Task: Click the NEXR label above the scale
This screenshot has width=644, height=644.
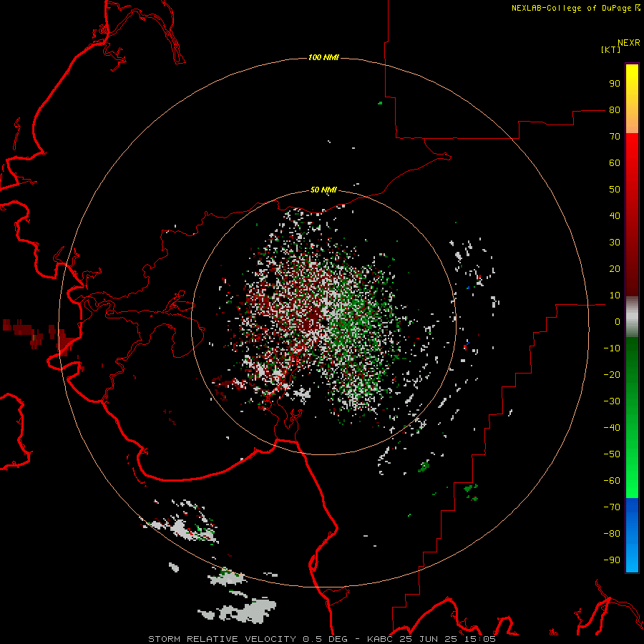Action: pyautogui.click(x=629, y=43)
